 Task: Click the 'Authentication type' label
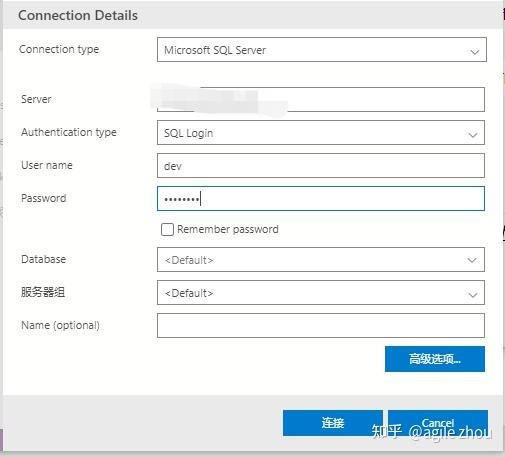(x=69, y=132)
